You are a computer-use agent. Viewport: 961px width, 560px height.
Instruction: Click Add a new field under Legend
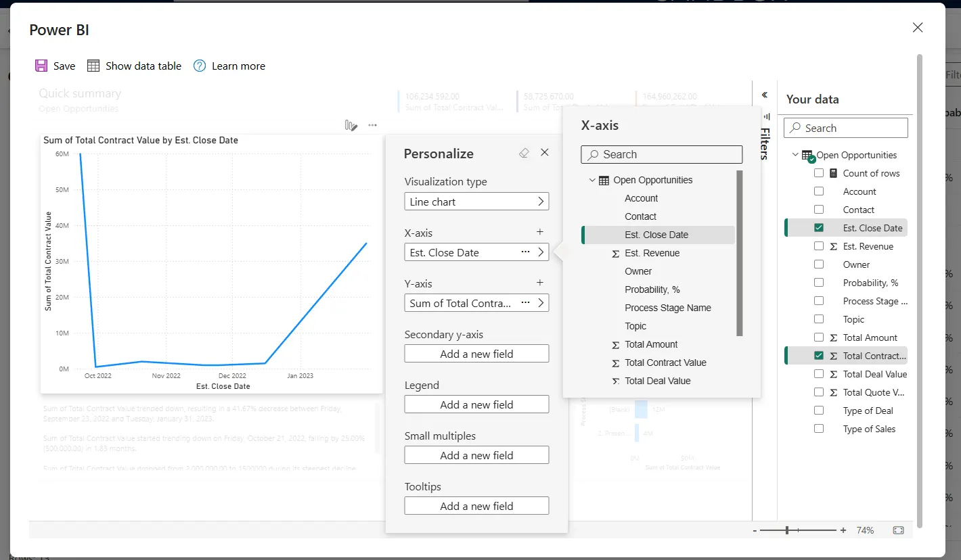[476, 404]
